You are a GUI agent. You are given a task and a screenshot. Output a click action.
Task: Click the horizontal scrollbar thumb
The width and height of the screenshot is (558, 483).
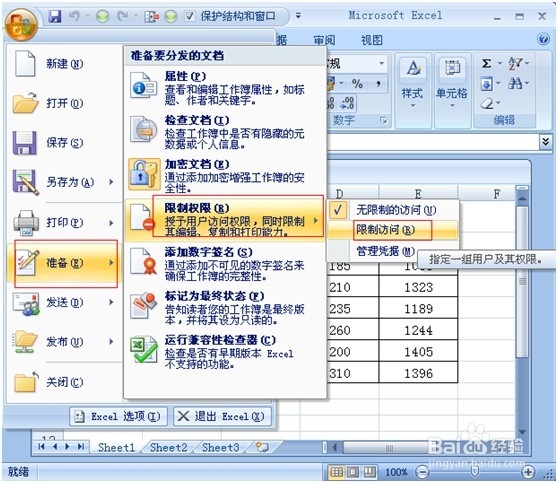pos(390,447)
